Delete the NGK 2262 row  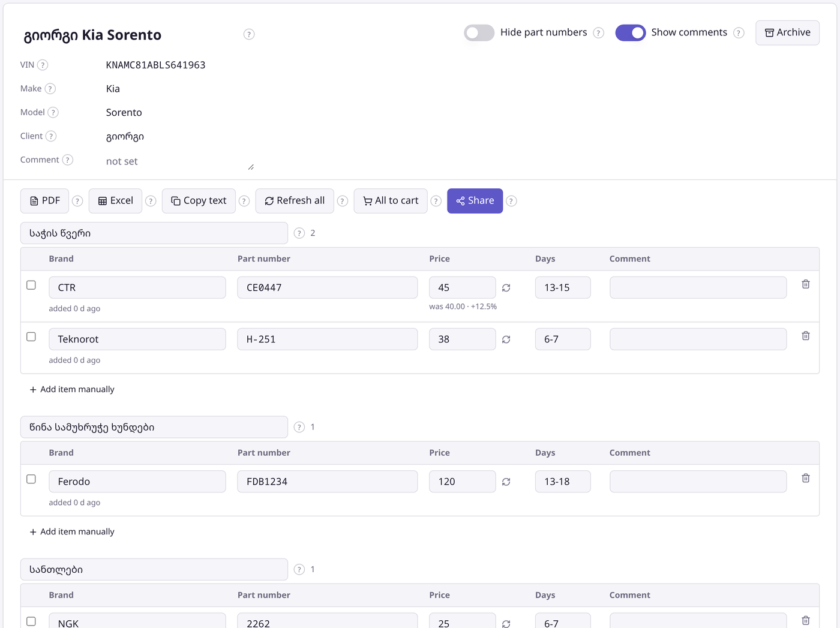(806, 620)
